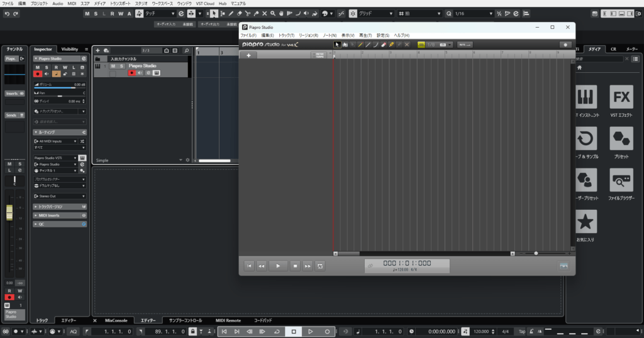The image size is (644, 338).
Task: Toggle Solo on the Piapro Studio track
Action: 121,66
